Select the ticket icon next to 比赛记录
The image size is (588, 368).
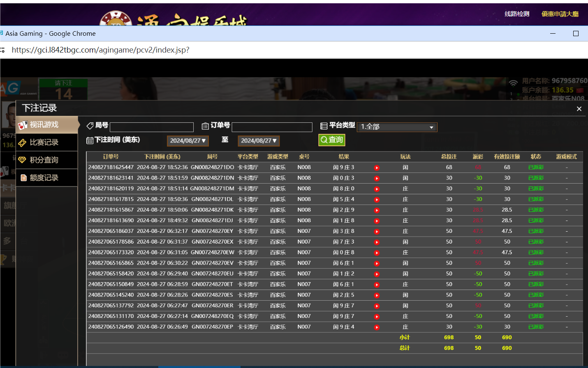pyautogui.click(x=23, y=143)
